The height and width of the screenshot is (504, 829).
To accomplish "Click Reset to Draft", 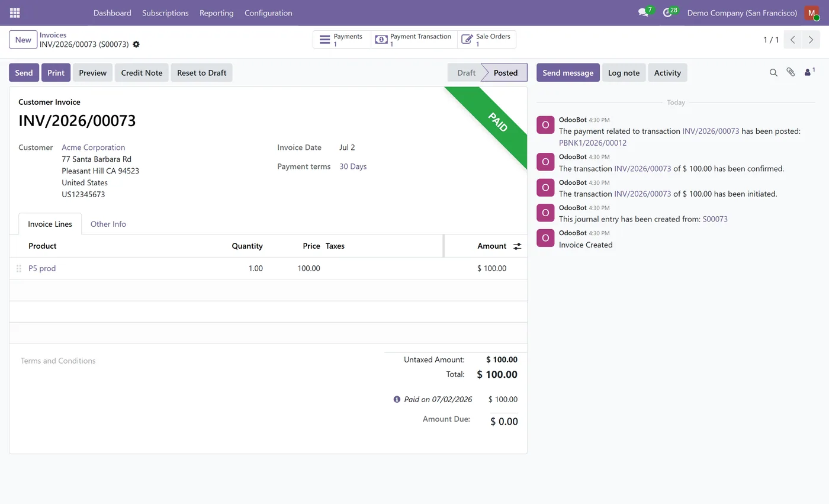I will point(201,72).
